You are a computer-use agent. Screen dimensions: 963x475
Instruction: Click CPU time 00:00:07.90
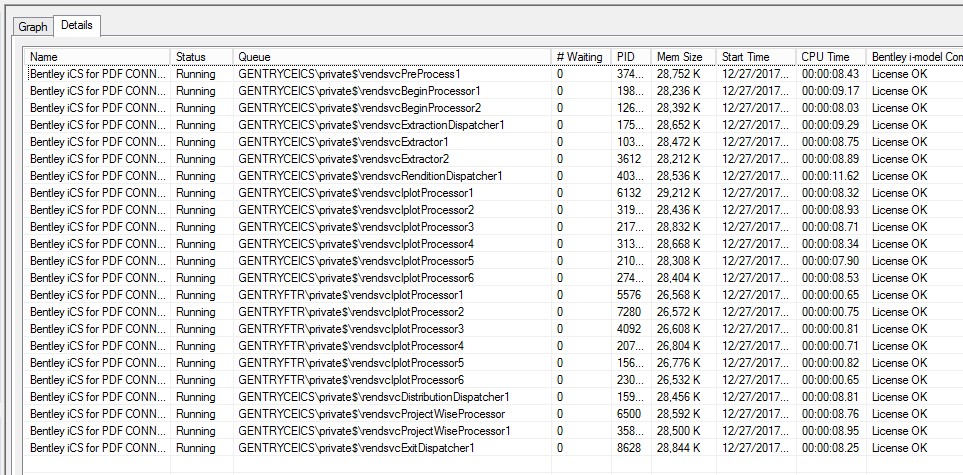830,261
